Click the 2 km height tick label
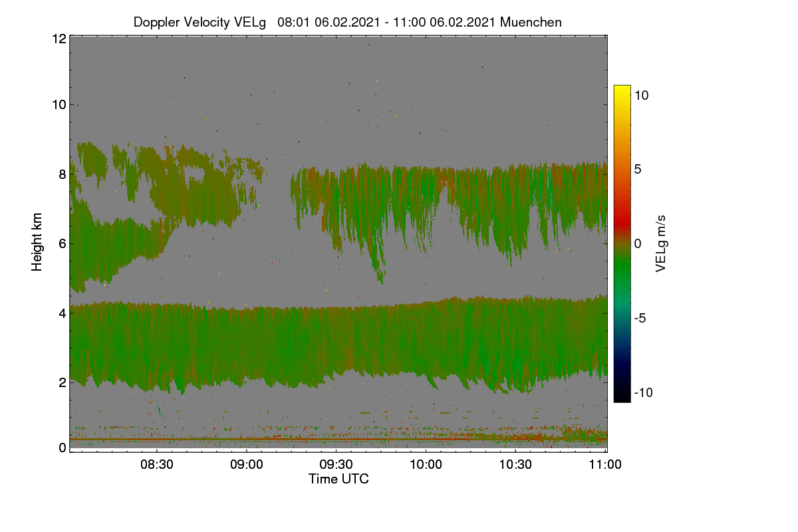798x532 pixels. 63,382
